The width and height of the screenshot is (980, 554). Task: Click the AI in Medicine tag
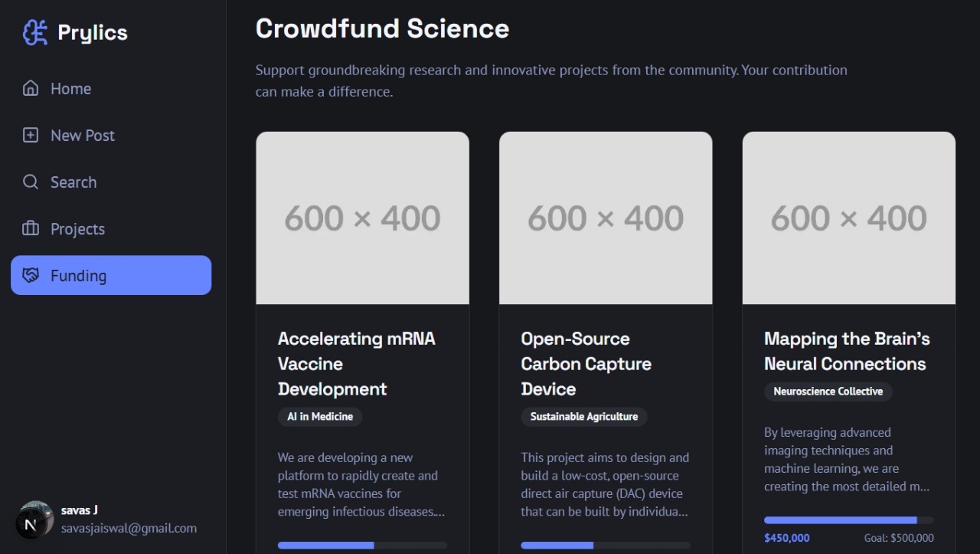coord(320,417)
